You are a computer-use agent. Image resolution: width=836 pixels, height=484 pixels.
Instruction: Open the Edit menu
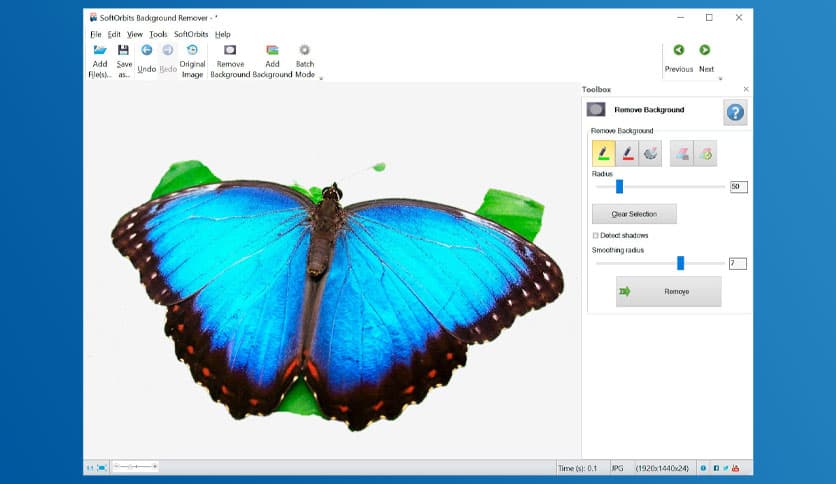click(x=114, y=34)
